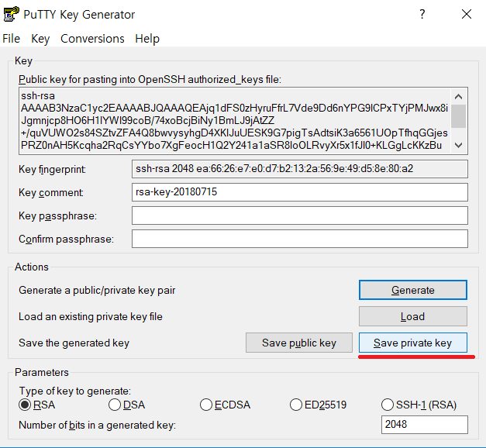This screenshot has height=448, width=486.
Task: Click Save private key button
Action: pos(413,343)
